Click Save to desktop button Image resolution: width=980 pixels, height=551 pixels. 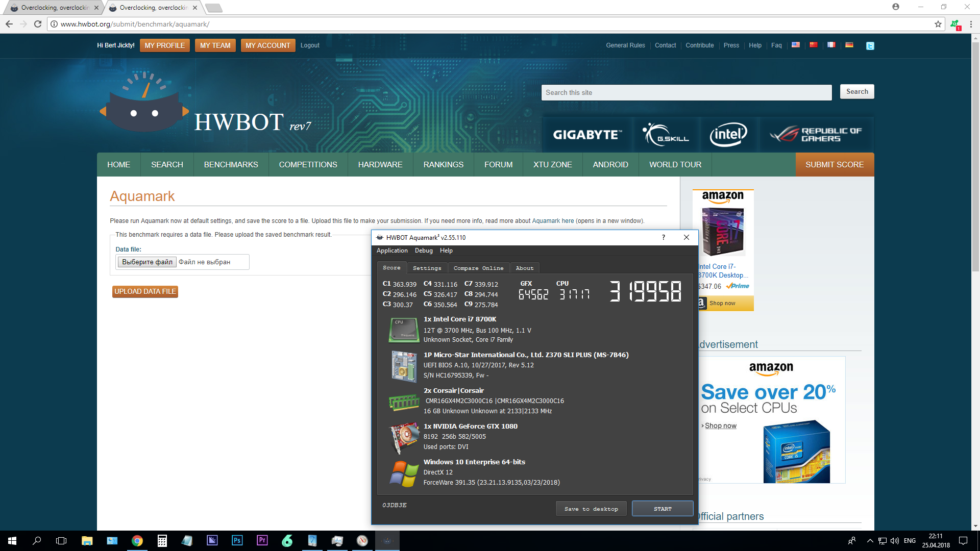tap(591, 509)
